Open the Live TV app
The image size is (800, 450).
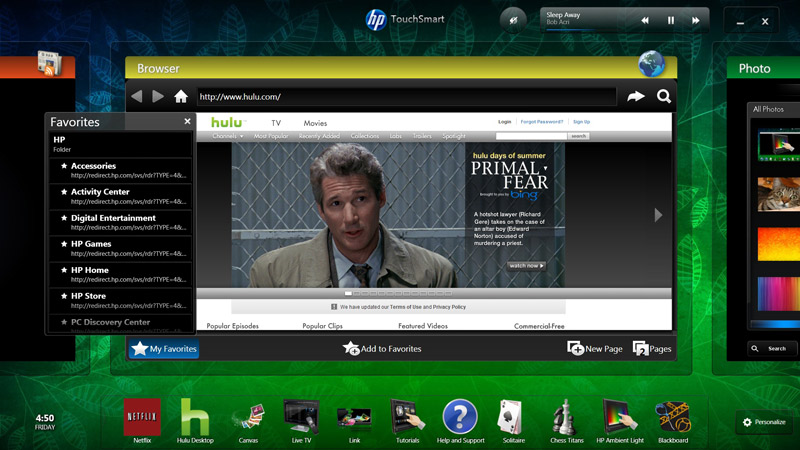(301, 421)
